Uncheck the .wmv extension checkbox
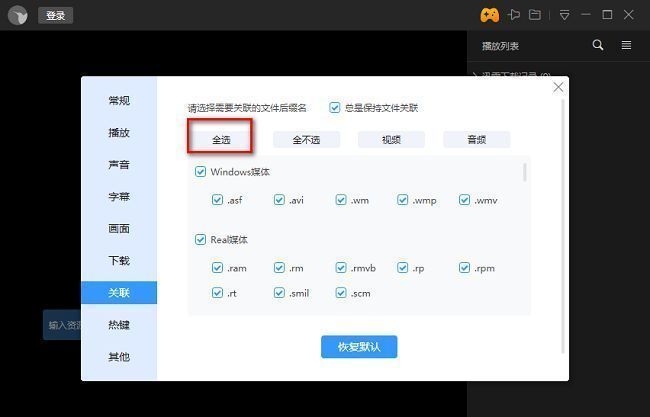Screen dimensions: 650x417 (464, 200)
